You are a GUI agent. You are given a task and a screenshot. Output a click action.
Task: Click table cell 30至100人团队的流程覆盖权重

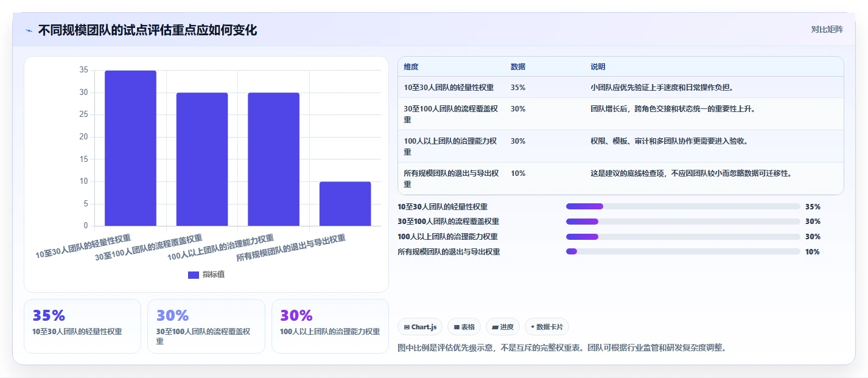point(451,114)
